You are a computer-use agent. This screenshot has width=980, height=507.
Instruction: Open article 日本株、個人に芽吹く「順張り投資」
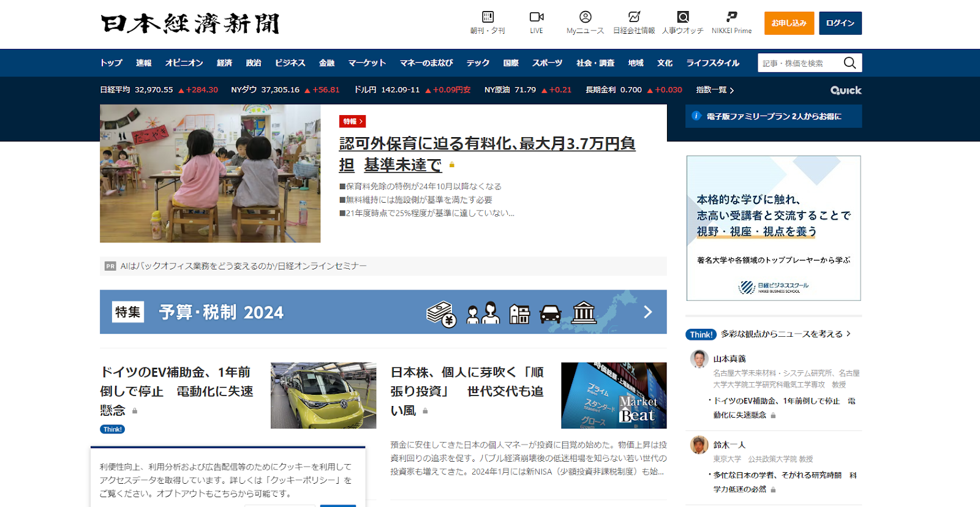coord(467,391)
